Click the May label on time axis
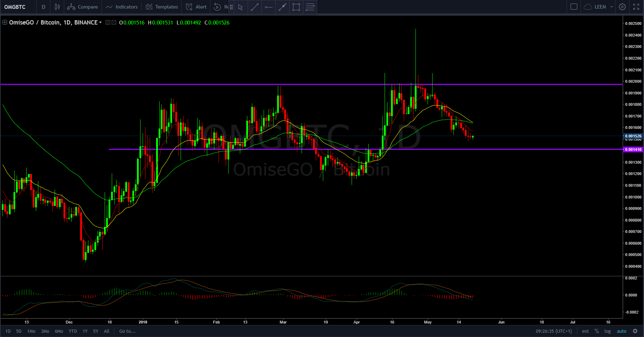The image size is (644, 337). click(428, 322)
